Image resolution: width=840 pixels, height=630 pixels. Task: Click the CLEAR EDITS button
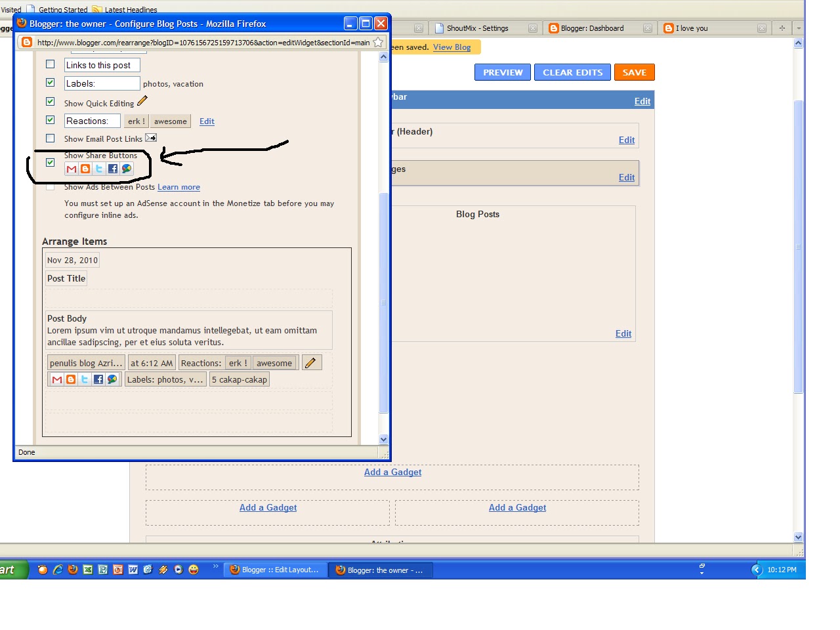(572, 72)
